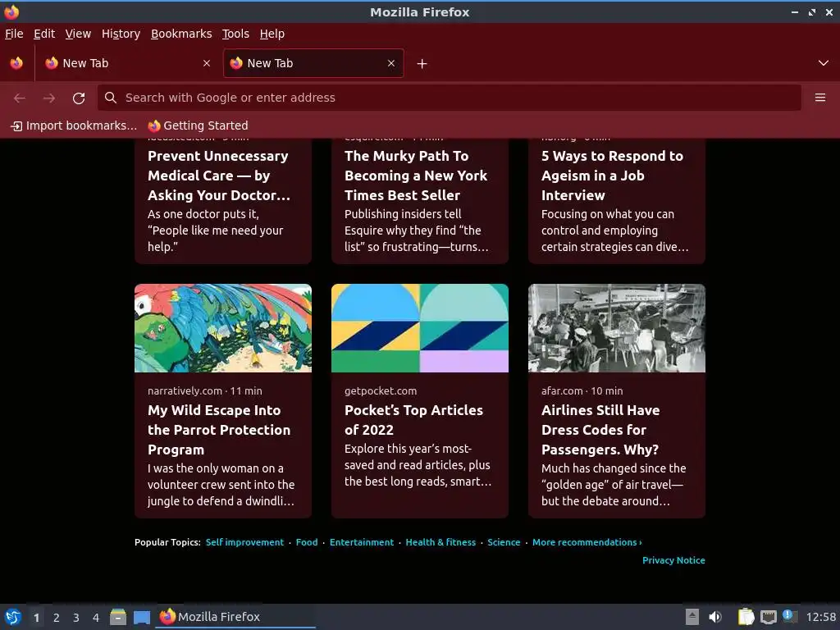
Task: Click the search magnifier icon in the address bar
Action: tap(111, 98)
